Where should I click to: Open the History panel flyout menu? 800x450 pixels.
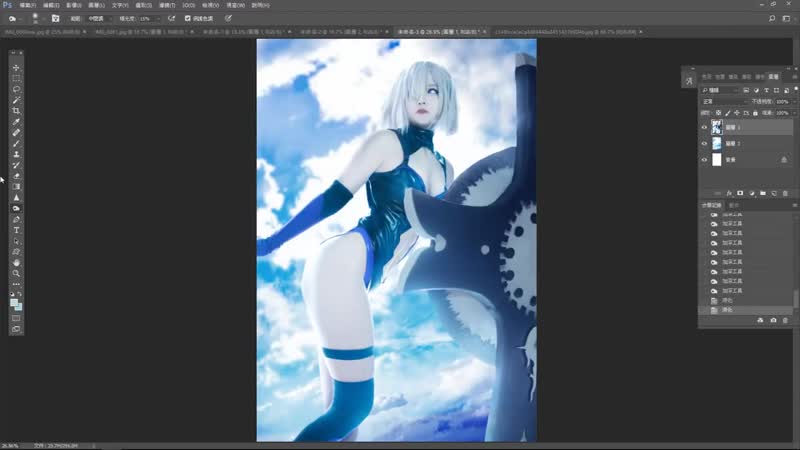tap(794, 205)
